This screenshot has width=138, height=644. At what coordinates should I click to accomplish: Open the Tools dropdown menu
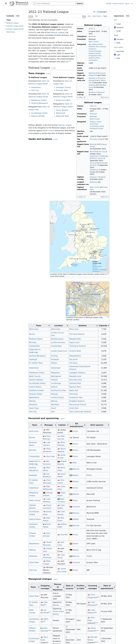(x=106, y=16)
